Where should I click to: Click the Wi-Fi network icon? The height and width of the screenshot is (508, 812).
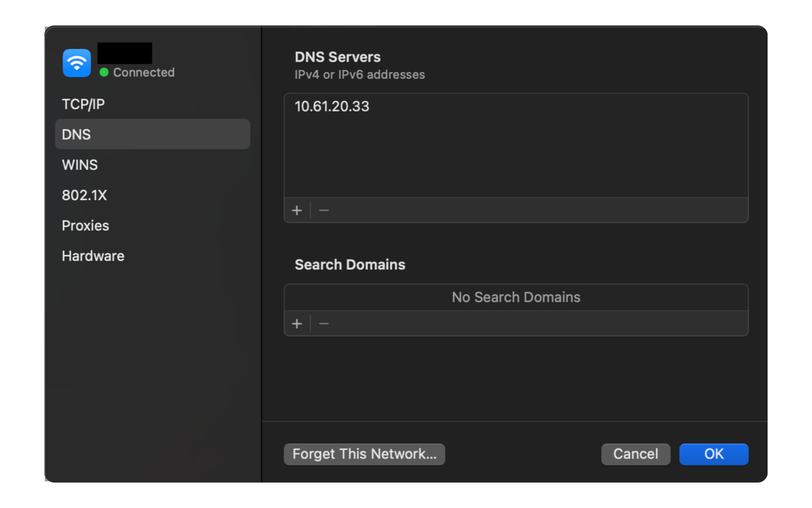coord(77,63)
